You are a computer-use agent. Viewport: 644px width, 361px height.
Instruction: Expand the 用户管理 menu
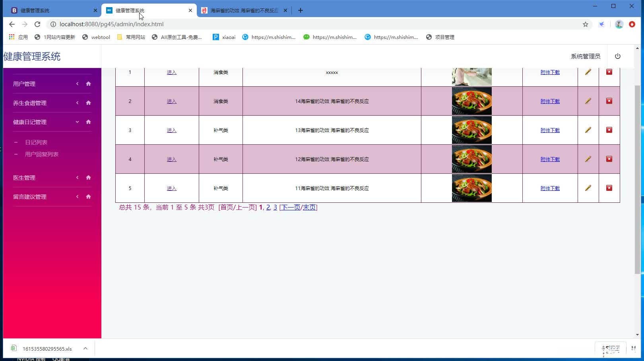(x=78, y=84)
